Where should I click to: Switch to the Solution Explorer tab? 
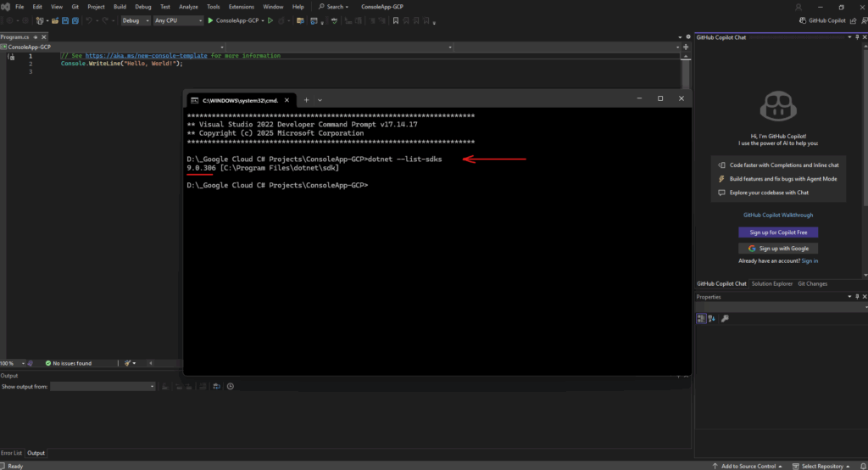click(x=771, y=283)
